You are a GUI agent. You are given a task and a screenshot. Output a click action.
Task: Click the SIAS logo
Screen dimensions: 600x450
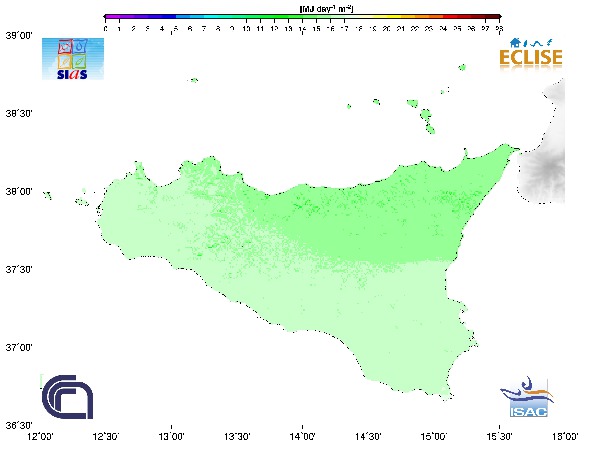click(x=73, y=59)
